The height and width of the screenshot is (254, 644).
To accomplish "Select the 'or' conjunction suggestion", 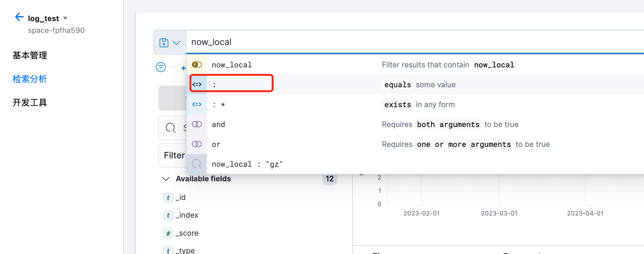I will click(216, 144).
